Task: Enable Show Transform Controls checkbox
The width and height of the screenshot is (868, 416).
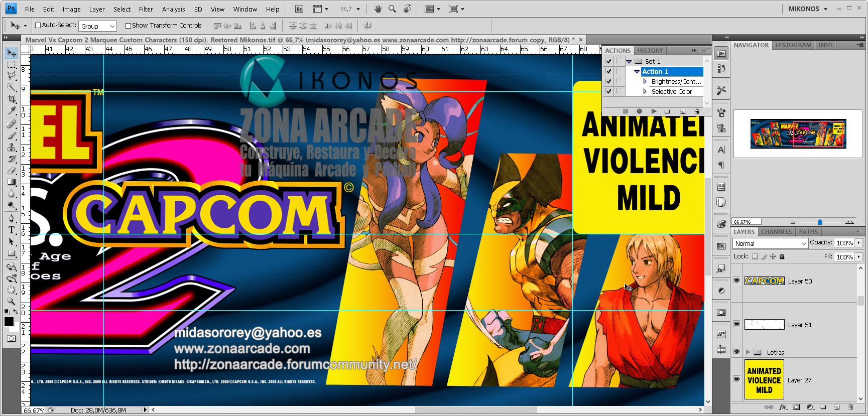Action: pos(128,26)
